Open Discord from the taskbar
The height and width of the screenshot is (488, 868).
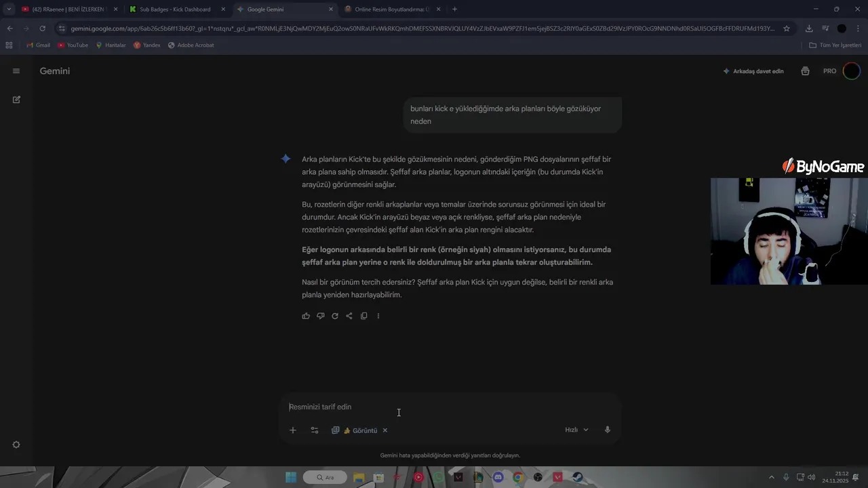tap(498, 477)
